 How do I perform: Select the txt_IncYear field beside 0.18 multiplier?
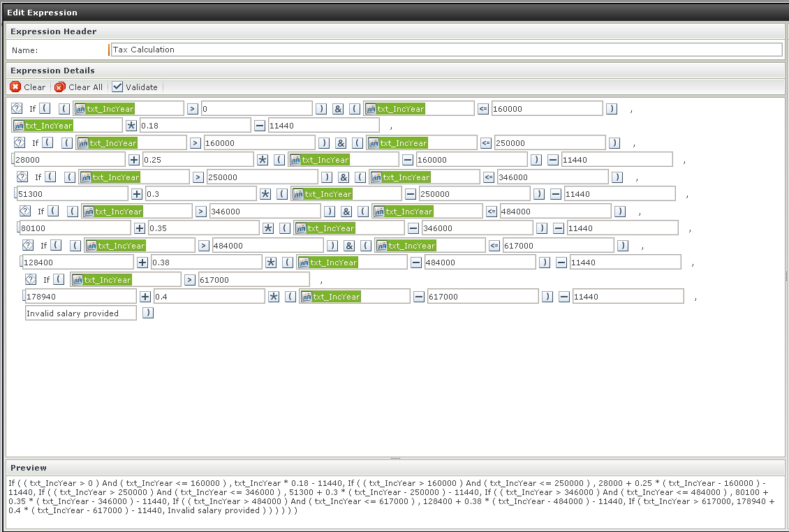[67, 126]
